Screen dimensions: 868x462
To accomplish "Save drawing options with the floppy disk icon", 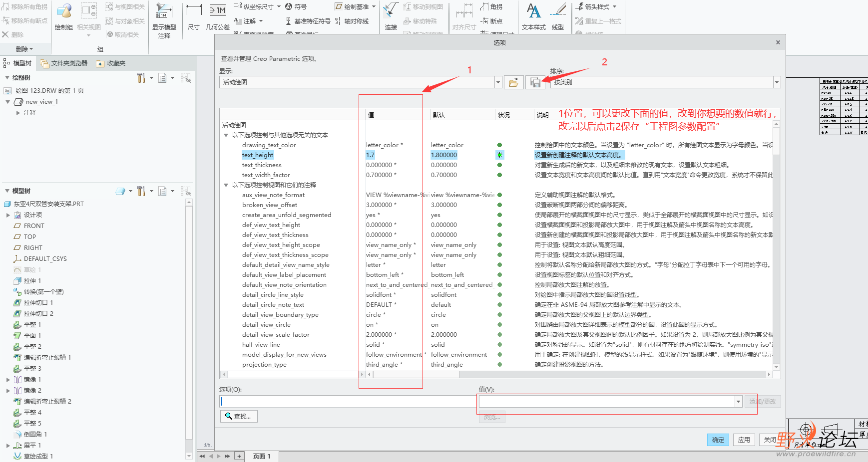I will [x=535, y=82].
